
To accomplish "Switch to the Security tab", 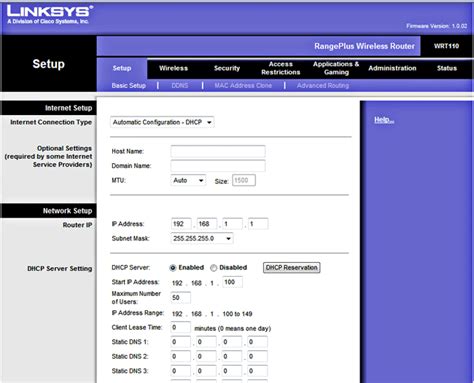I will coord(227,68).
